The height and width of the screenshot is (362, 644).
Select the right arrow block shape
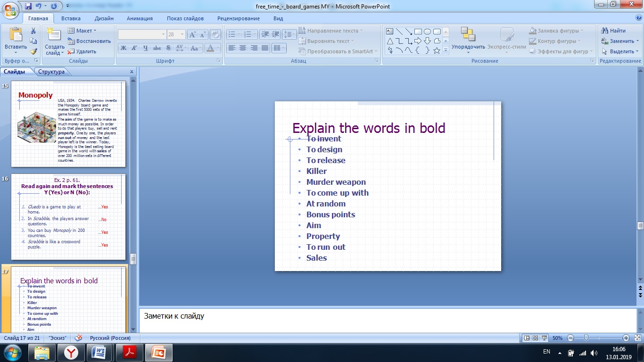click(418, 41)
